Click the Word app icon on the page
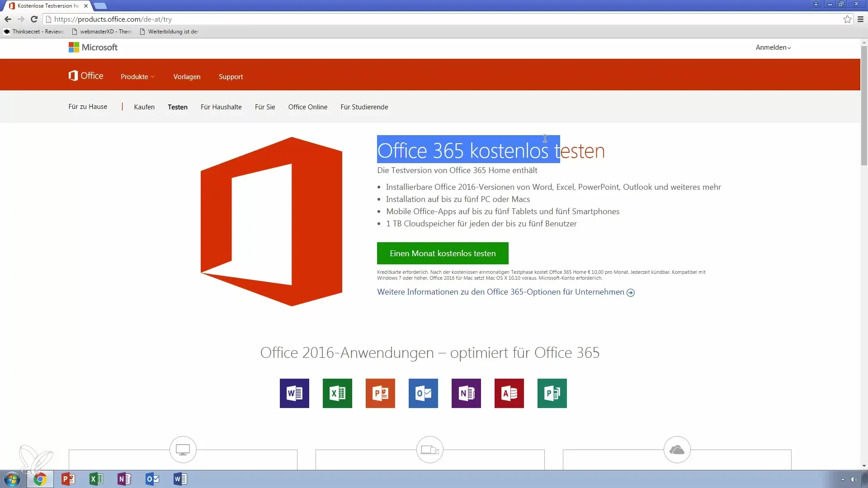This screenshot has width=868, height=488. [x=294, y=393]
